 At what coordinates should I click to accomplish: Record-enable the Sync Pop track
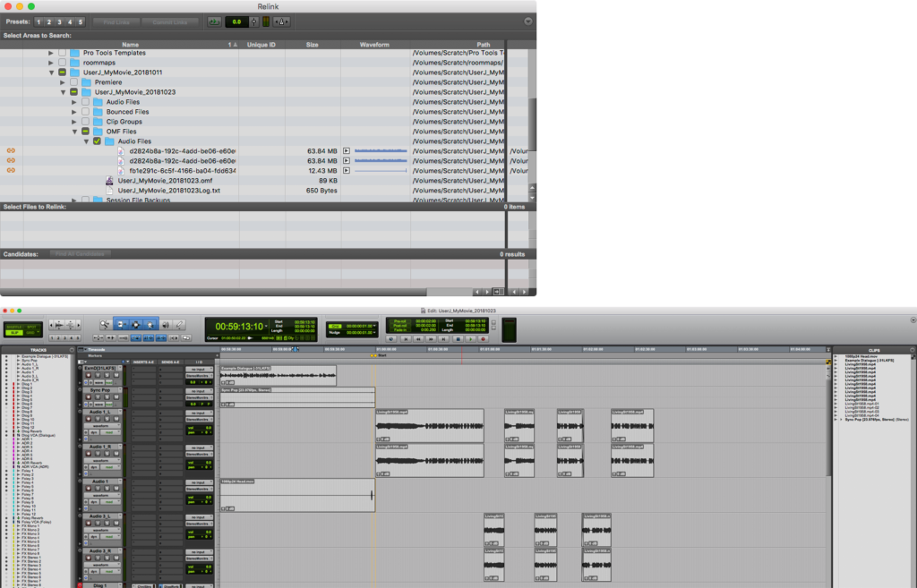(x=89, y=396)
